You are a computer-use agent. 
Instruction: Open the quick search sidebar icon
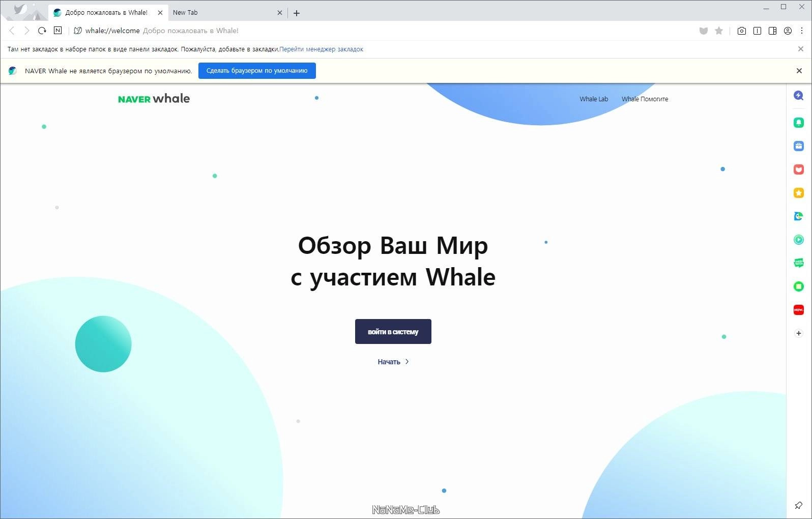(x=799, y=95)
